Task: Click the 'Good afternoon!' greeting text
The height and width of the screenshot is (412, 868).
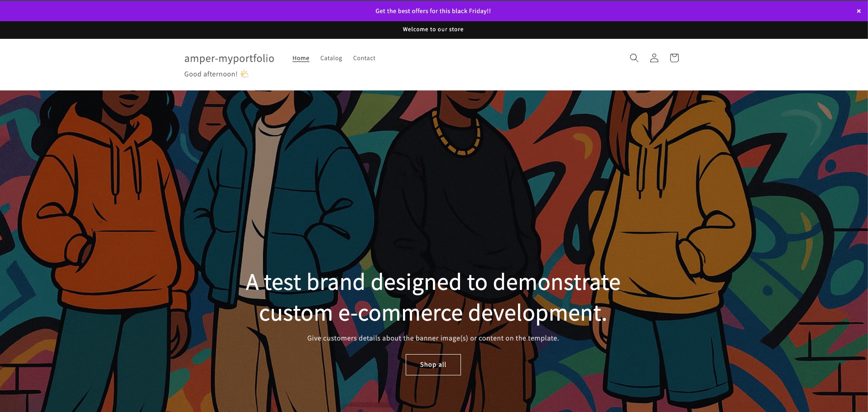Action: pyautogui.click(x=211, y=74)
